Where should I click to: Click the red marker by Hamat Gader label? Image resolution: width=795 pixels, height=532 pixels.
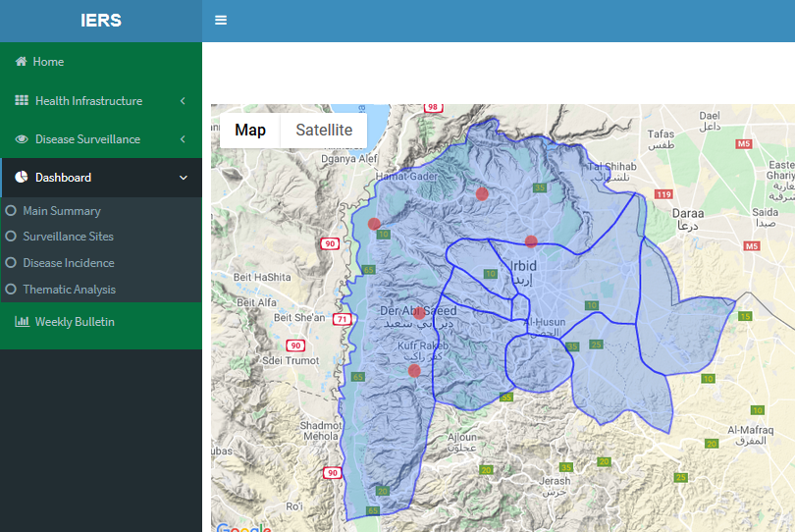(482, 193)
